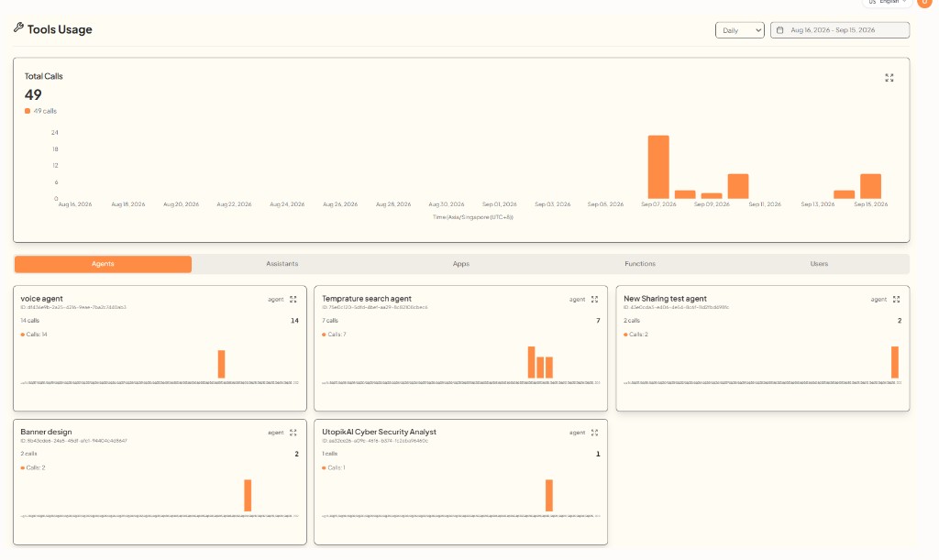939x560 pixels.
Task: Click the Sep 08 bar in Total Calls chart
Action: click(685, 194)
